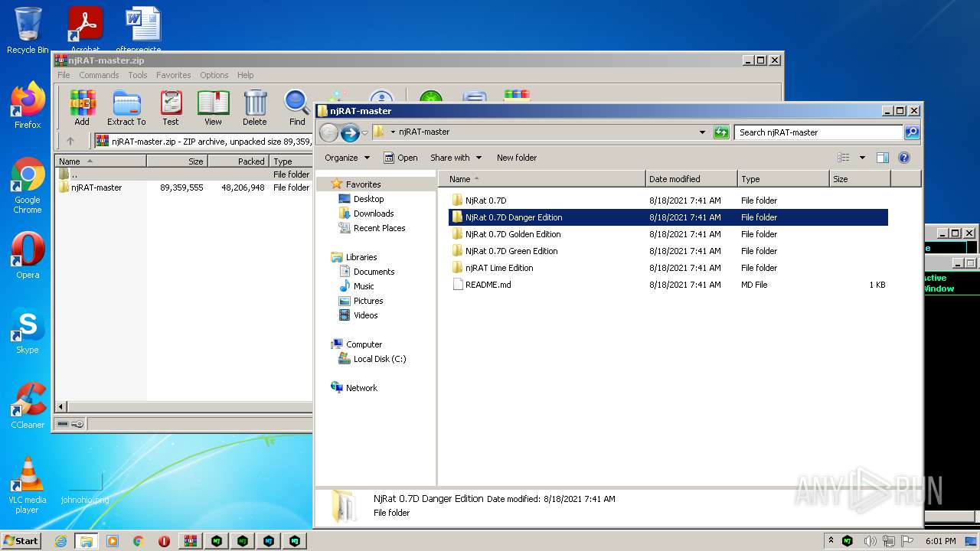Open Organize dropdown in Explorer
This screenshot has height=551, width=980.
347,158
